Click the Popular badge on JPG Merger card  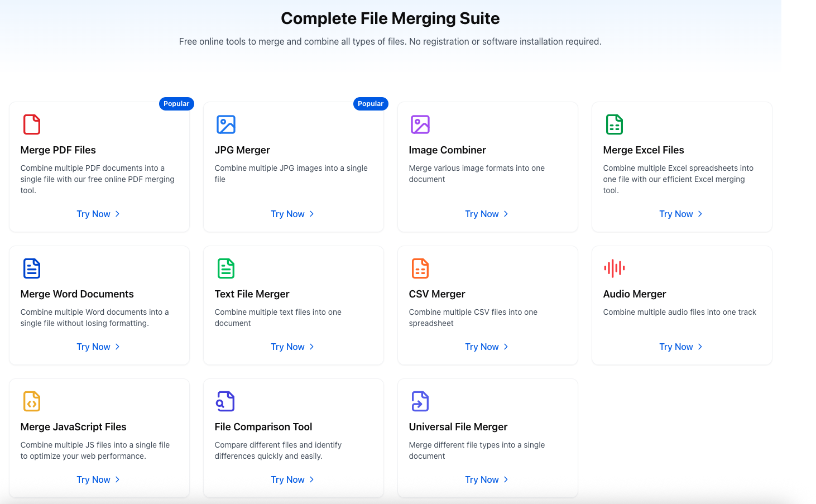tap(371, 104)
